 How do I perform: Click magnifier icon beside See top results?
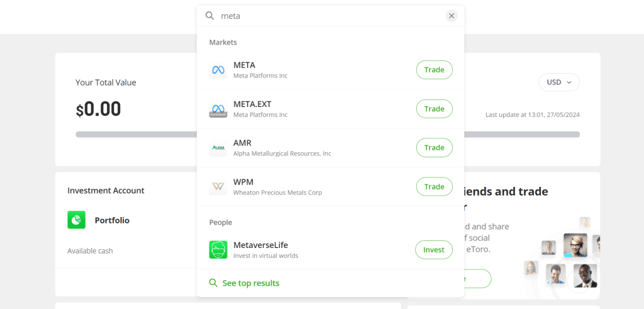(x=213, y=283)
